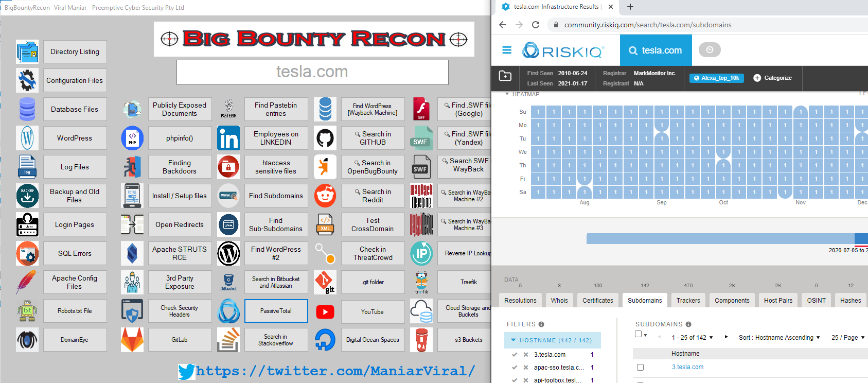
Task: Click the Twitter bird icon
Action: tap(187, 371)
